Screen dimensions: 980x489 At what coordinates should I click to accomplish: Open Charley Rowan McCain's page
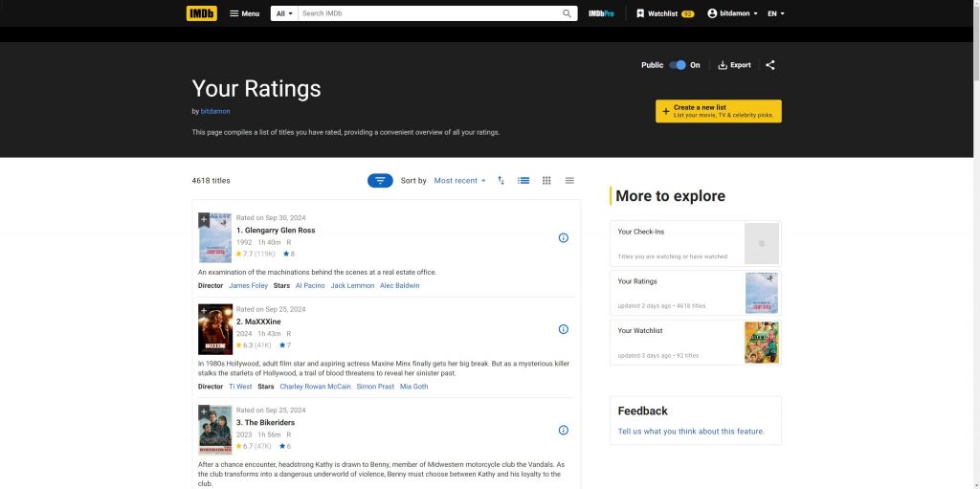point(315,387)
